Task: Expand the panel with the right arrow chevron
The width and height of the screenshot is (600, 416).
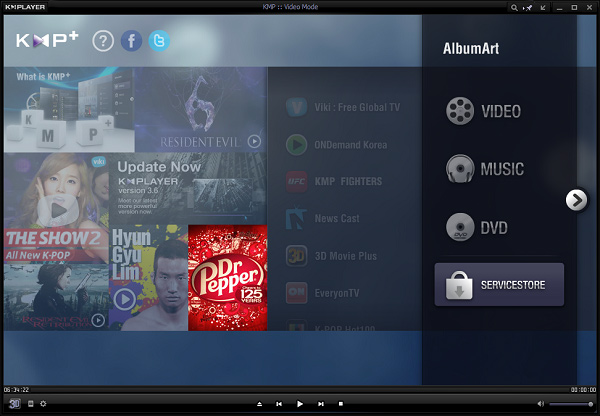Action: (x=576, y=200)
